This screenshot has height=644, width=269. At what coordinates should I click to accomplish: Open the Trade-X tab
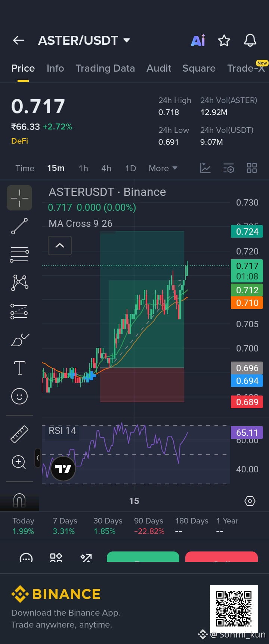coord(247,68)
